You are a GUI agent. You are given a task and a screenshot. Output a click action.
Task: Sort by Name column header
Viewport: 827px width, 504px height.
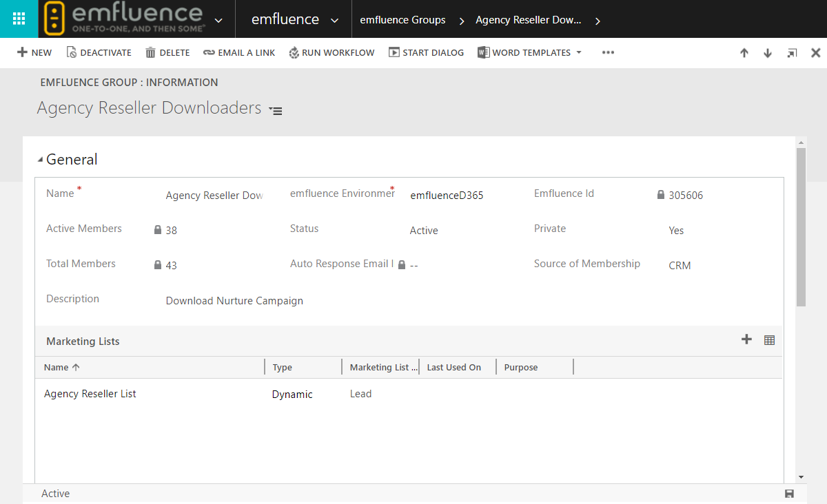[62, 368]
